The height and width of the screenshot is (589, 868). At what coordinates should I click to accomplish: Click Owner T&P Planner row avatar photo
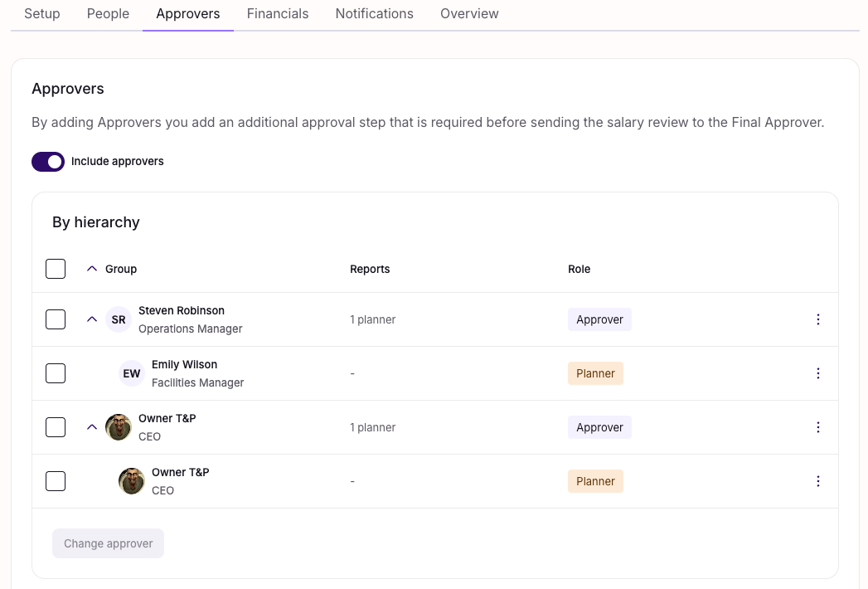click(132, 481)
